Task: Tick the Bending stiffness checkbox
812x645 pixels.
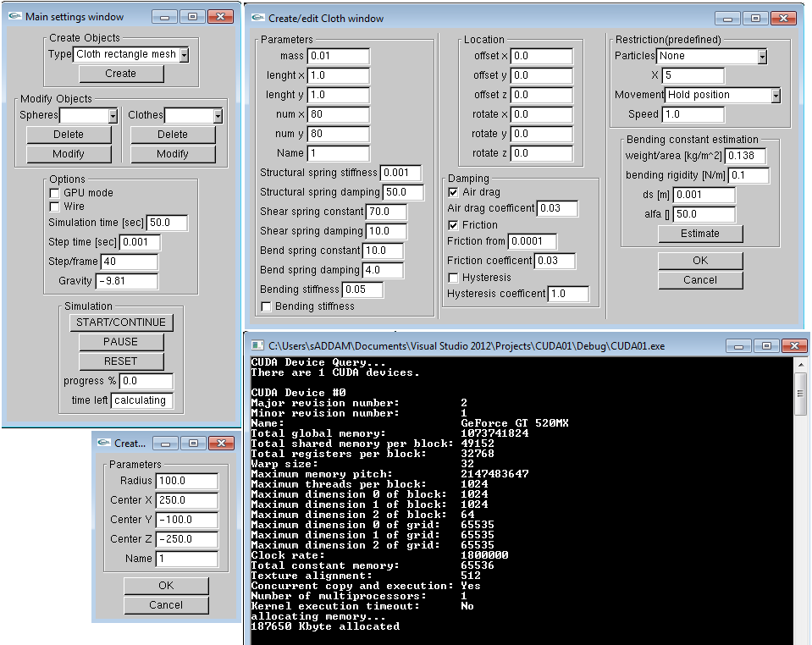Action: tap(266, 306)
